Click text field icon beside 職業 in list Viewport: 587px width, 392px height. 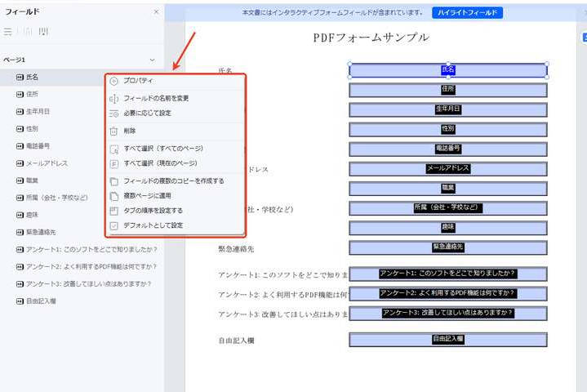(x=20, y=180)
